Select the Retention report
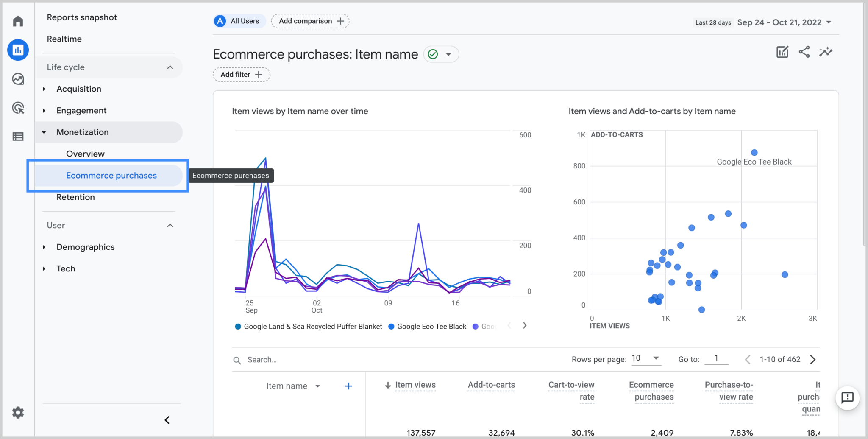The height and width of the screenshot is (439, 868). pos(76,197)
